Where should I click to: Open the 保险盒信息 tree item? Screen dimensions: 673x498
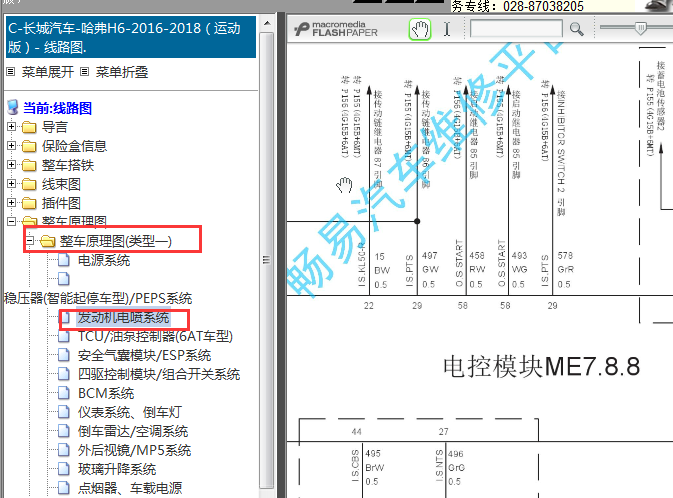[74, 146]
